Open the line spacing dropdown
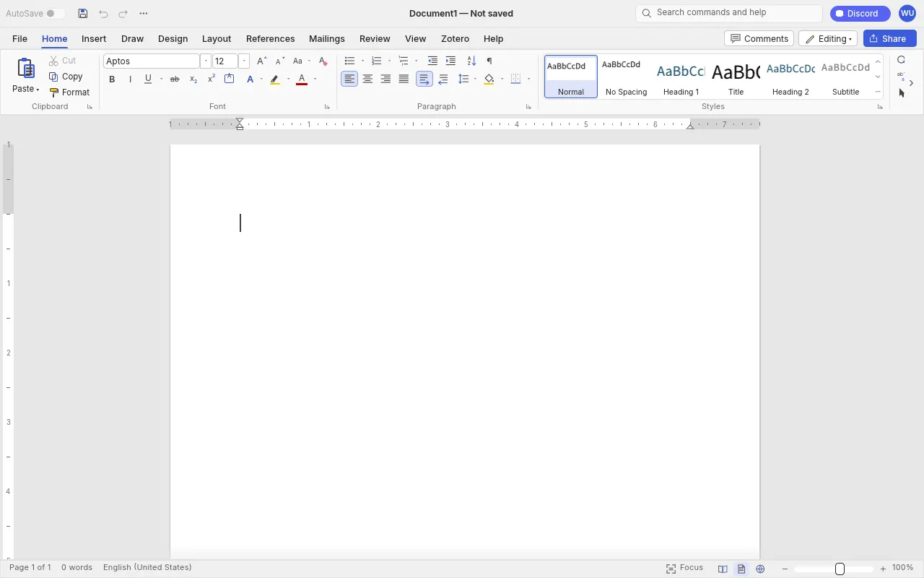 (475, 79)
